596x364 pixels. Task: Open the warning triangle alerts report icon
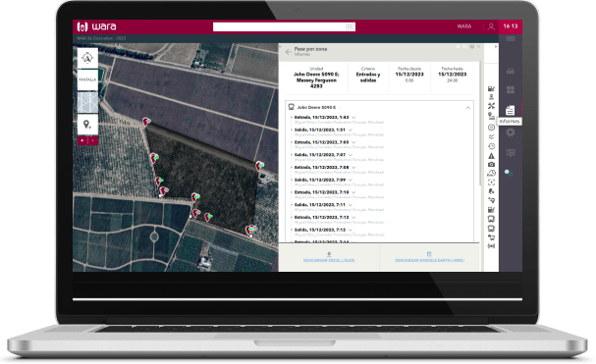491,156
